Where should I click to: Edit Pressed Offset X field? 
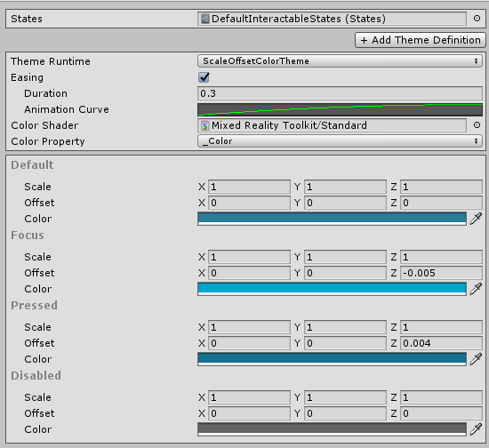click(x=249, y=343)
